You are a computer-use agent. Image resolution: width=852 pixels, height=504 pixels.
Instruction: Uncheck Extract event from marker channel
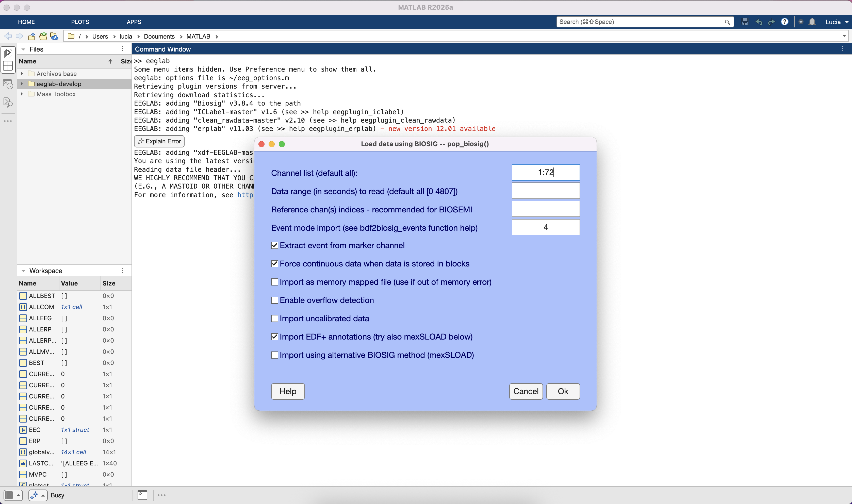pyautogui.click(x=274, y=246)
